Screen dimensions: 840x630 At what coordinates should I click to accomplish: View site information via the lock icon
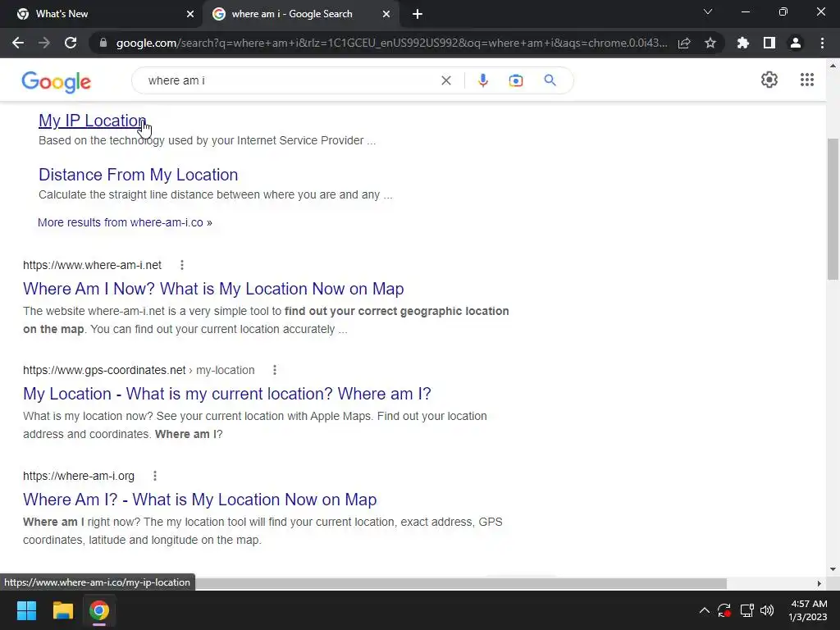(x=103, y=43)
